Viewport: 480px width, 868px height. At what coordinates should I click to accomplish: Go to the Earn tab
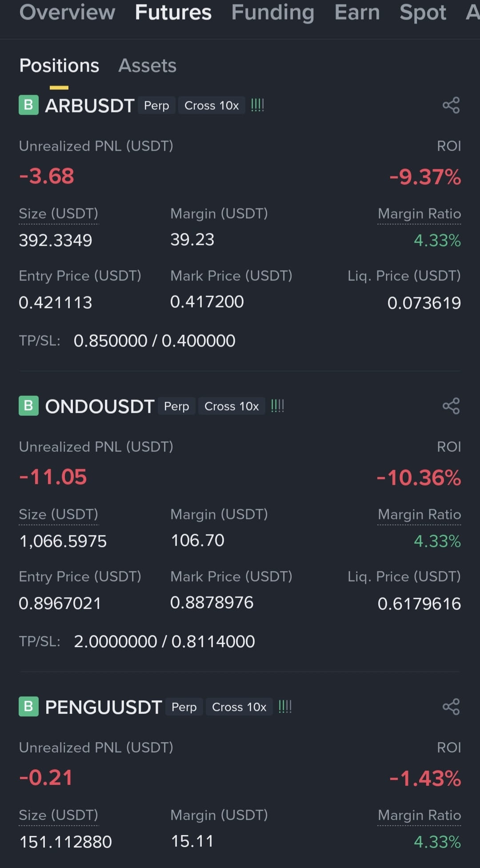(x=357, y=12)
